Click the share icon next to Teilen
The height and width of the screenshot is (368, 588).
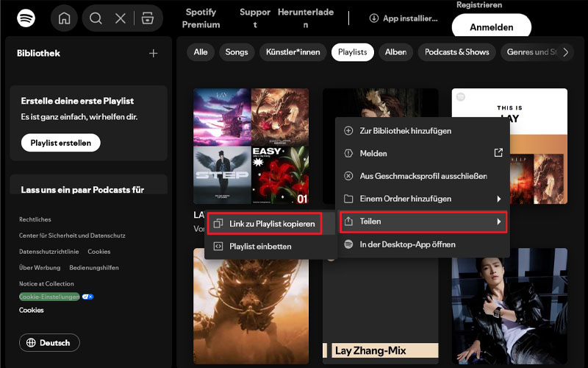348,222
